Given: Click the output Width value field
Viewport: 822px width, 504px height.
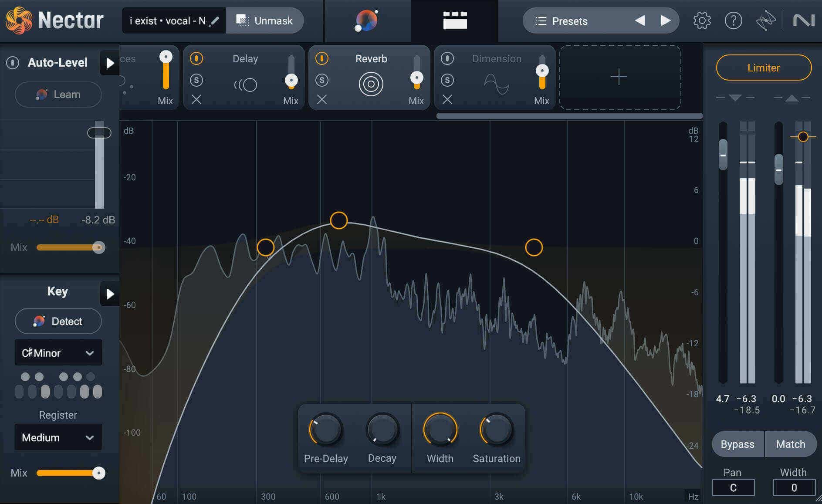Looking at the screenshot, I should pos(794,487).
